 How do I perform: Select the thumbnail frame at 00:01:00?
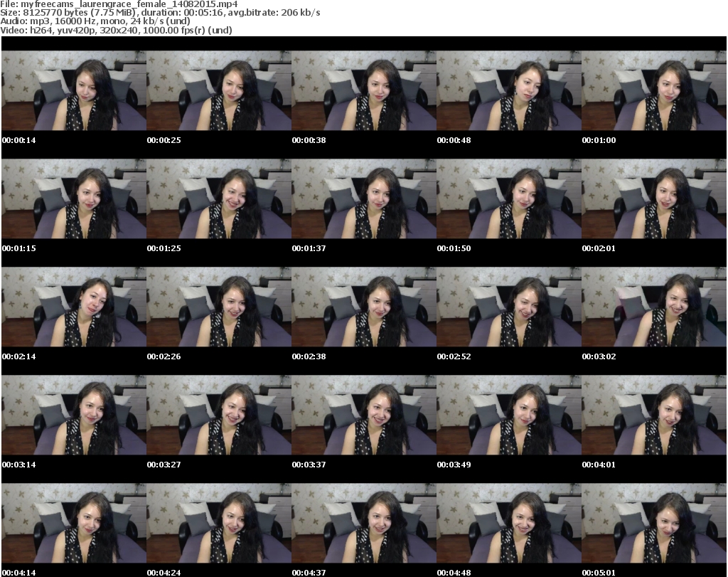654,90
